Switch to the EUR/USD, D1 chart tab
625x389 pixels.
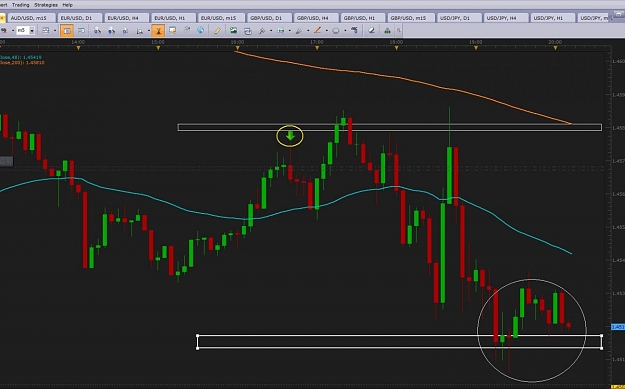[x=79, y=18]
